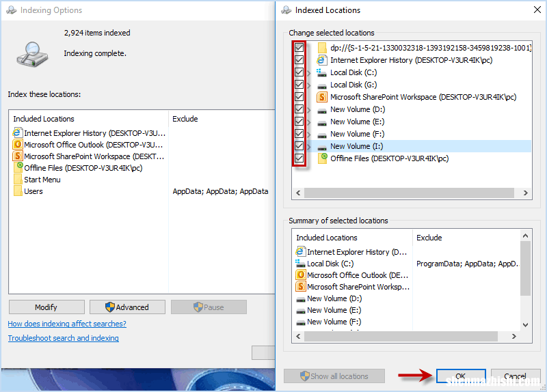Toggle New Volume (F:) checkbox

(299, 133)
